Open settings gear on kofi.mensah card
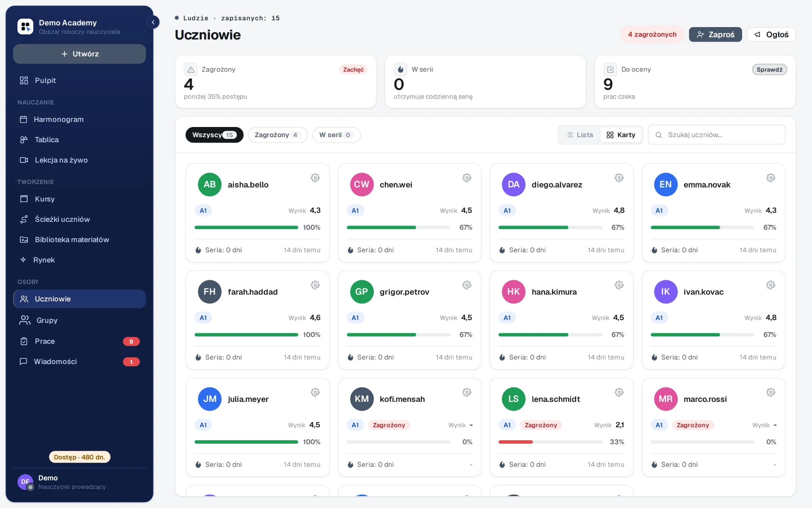 467,392
